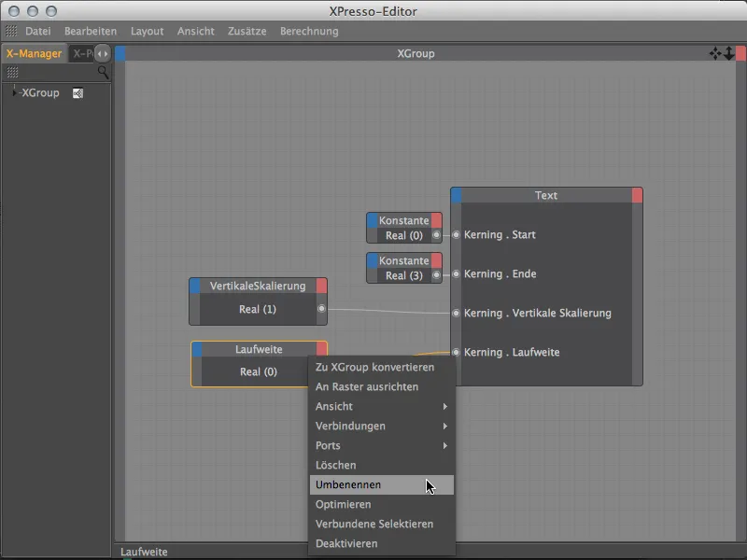Click the Kerning . Laufweite label
The image size is (747, 560).
[512, 353]
